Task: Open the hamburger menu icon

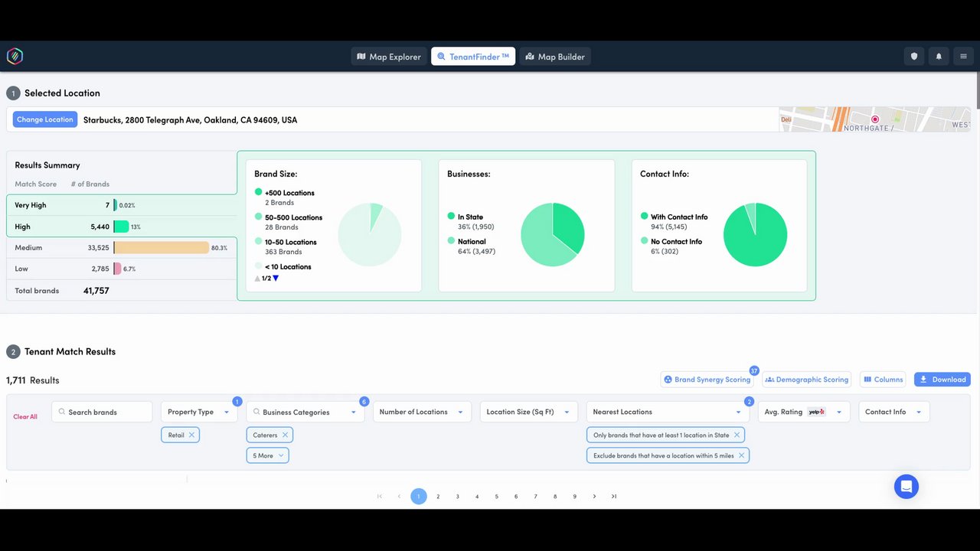Action: tap(963, 57)
